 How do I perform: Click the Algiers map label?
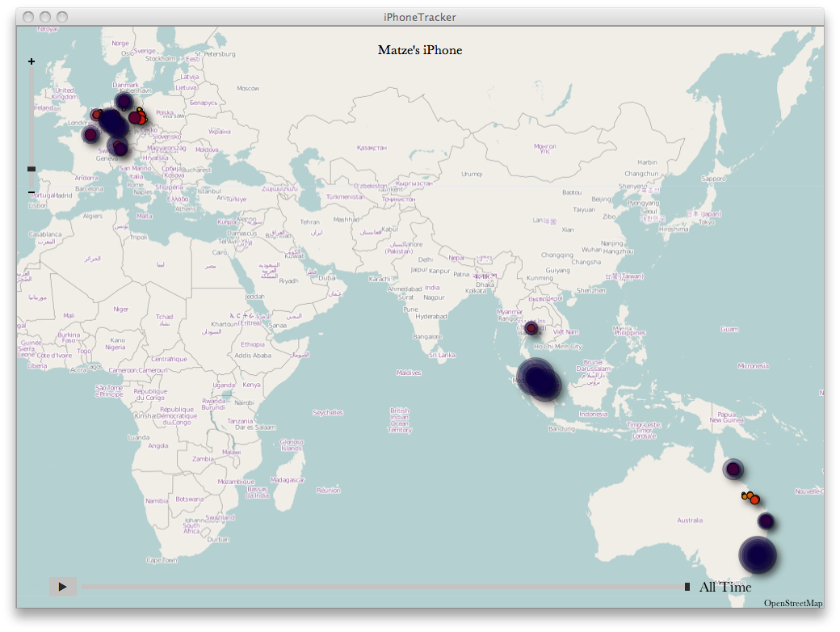coord(93,216)
